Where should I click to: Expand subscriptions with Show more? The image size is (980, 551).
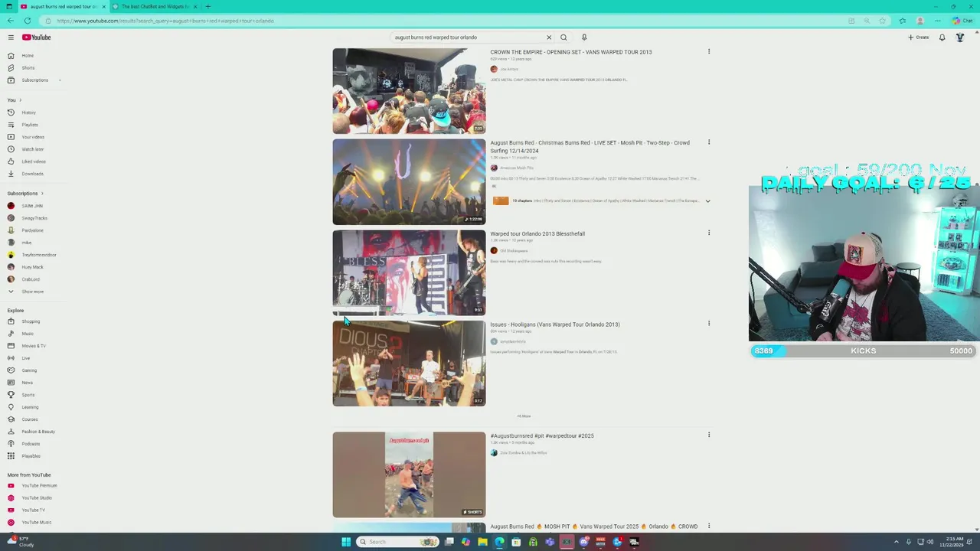coord(33,292)
